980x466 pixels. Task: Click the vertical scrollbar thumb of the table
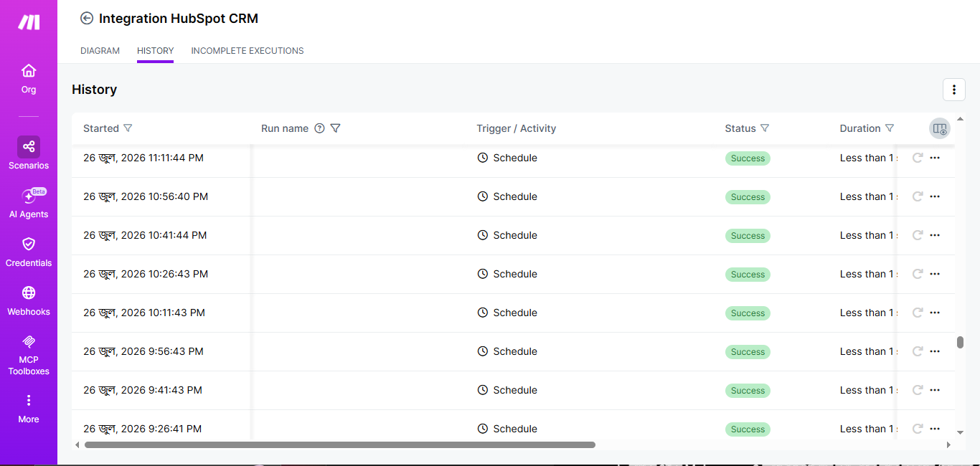click(960, 342)
